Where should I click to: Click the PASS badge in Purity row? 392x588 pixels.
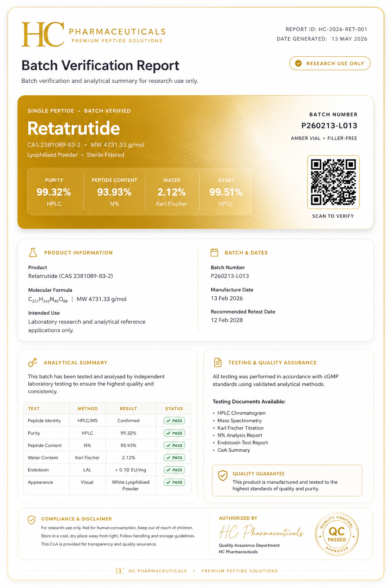(x=175, y=433)
